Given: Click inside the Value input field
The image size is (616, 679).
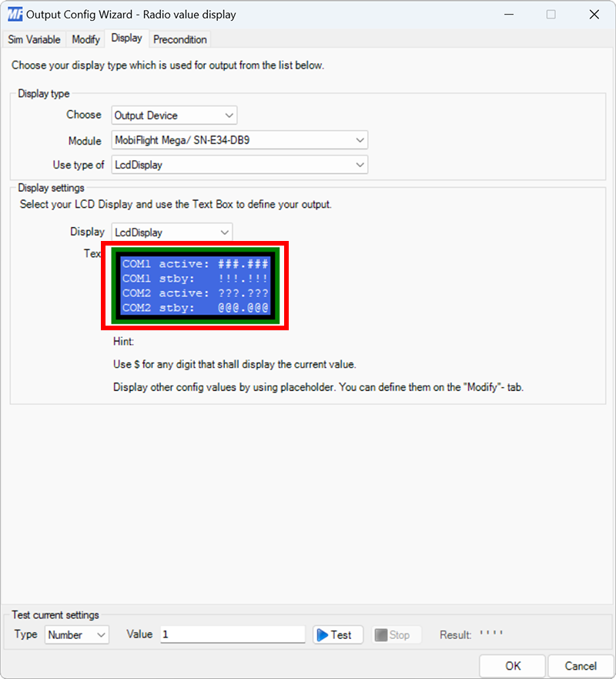Looking at the screenshot, I should pos(231,634).
